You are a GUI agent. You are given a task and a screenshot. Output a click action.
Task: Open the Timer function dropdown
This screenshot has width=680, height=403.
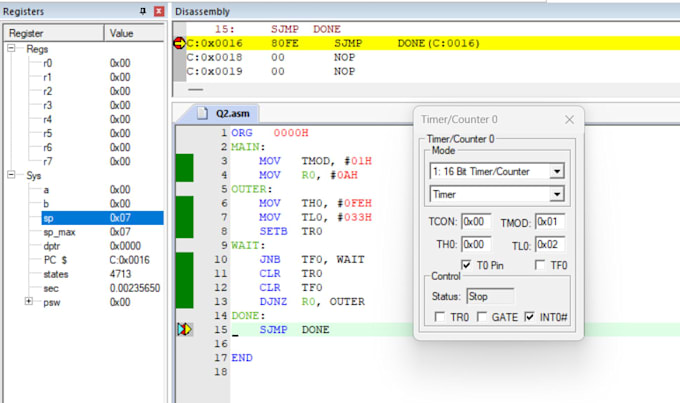[x=557, y=194]
